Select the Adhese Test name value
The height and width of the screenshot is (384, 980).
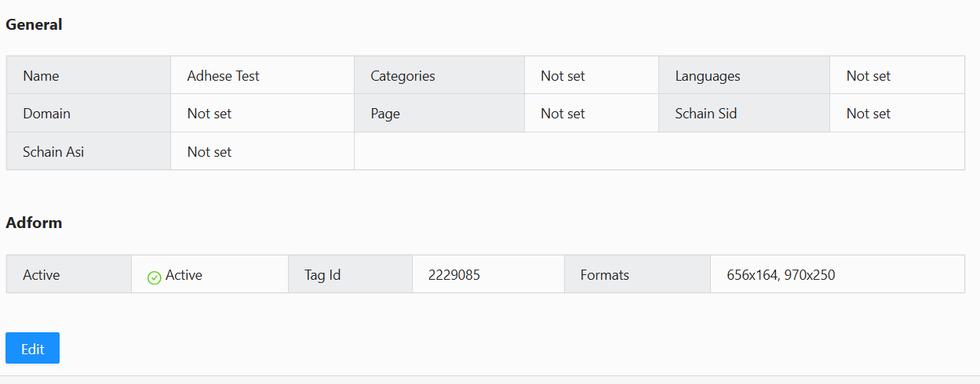pos(223,76)
